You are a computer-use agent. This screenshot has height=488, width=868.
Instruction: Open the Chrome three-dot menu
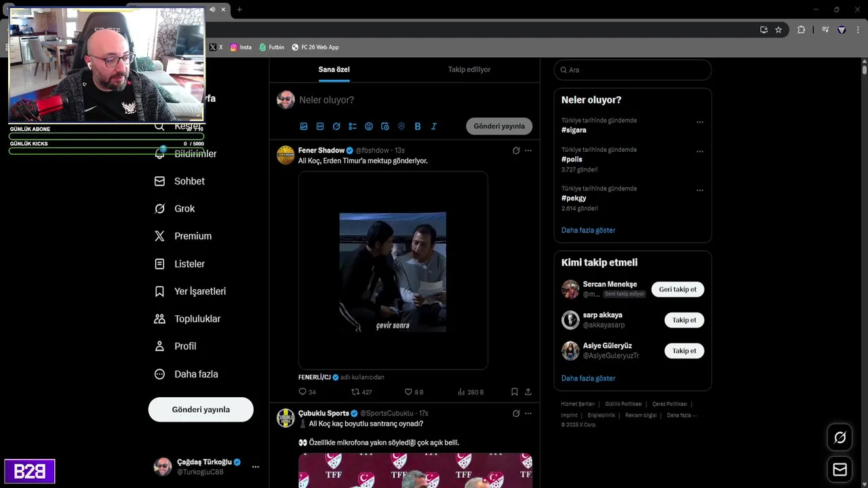(x=859, y=30)
